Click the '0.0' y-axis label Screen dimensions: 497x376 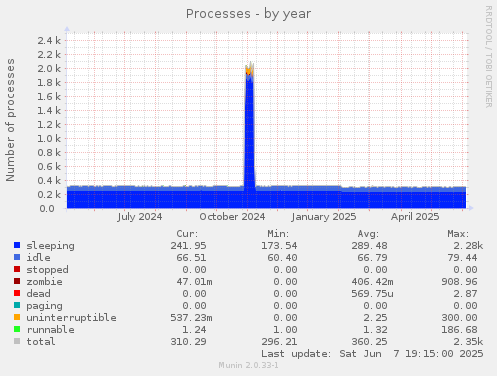47,209
